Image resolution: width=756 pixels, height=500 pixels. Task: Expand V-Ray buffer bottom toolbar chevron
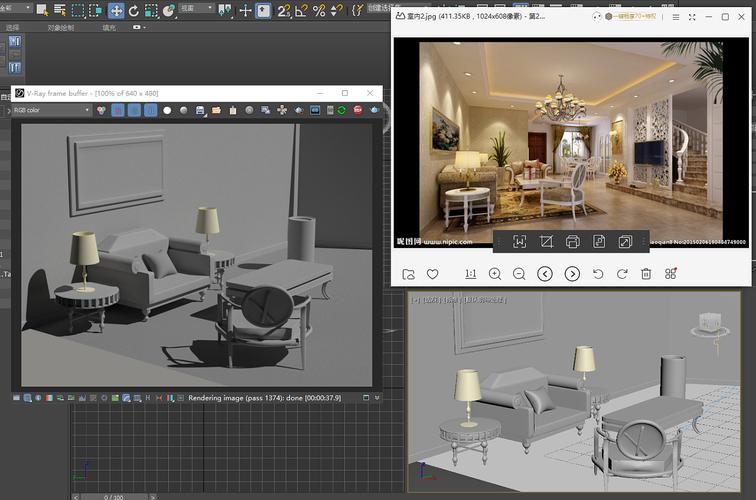(x=377, y=398)
